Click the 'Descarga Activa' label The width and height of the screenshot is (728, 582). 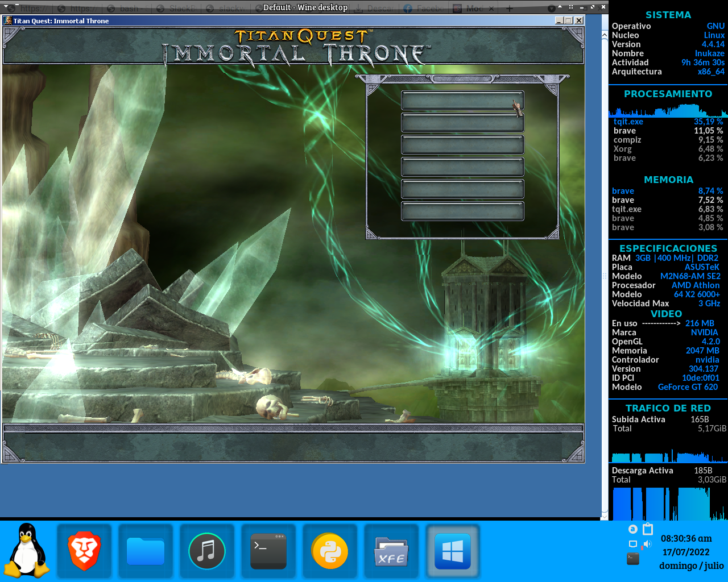(x=642, y=471)
